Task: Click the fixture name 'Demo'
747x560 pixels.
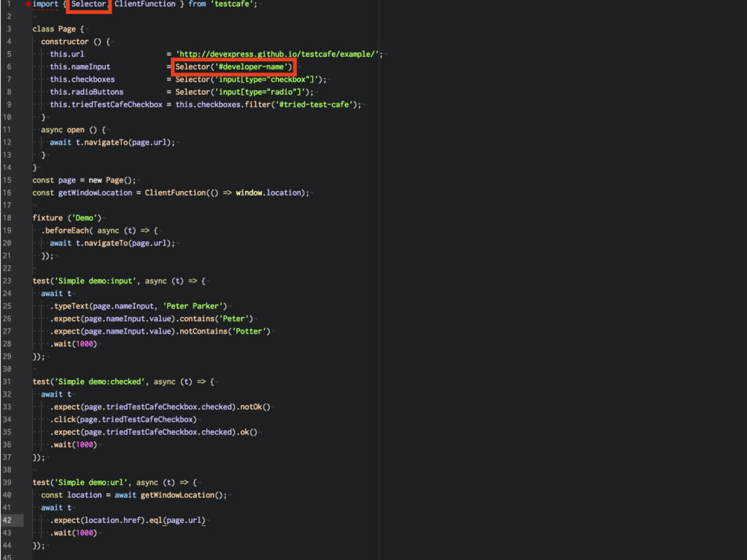Action: click(x=87, y=218)
